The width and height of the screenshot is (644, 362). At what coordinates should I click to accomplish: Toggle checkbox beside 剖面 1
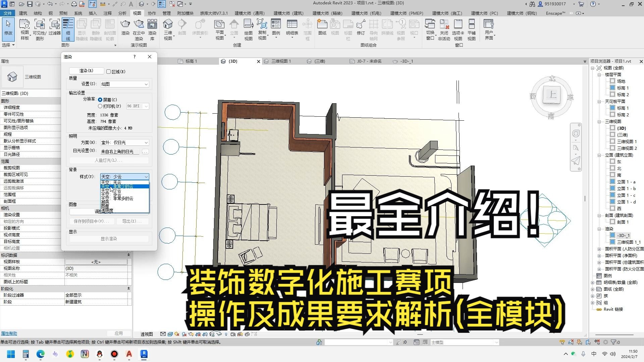click(612, 222)
